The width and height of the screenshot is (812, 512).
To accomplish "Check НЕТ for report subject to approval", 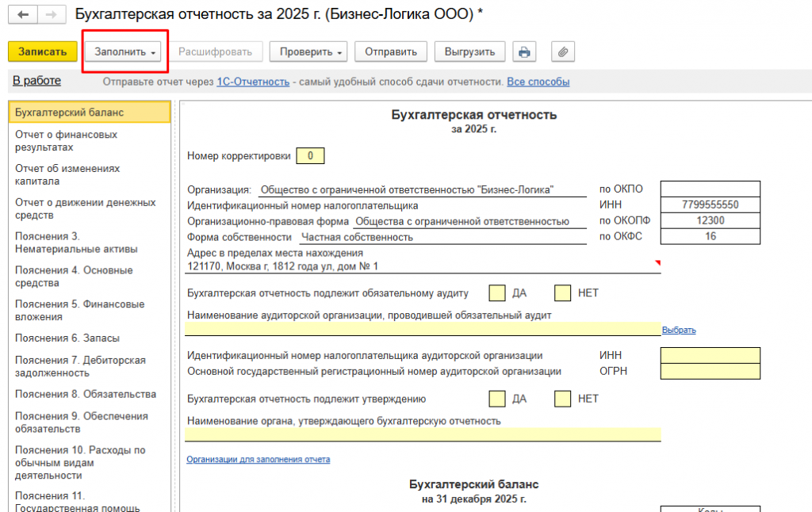I will pos(562,399).
